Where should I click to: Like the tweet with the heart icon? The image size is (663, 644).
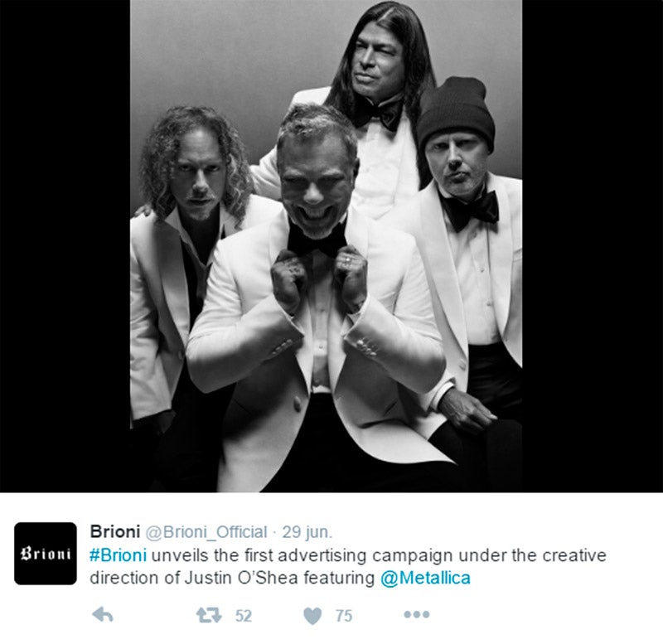[312, 616]
